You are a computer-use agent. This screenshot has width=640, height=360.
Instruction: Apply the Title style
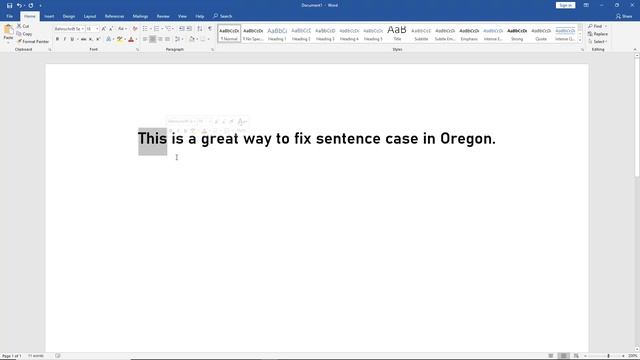point(397,33)
